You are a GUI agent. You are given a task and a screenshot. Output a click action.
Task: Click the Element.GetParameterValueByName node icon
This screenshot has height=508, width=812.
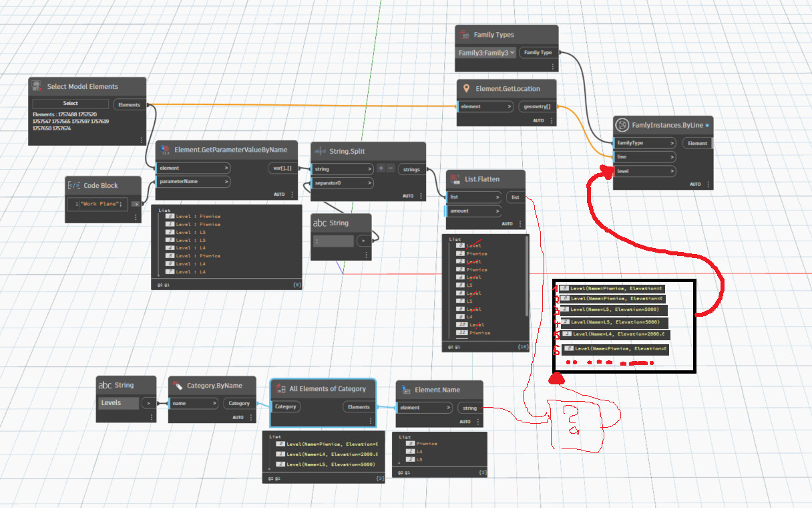tap(164, 150)
